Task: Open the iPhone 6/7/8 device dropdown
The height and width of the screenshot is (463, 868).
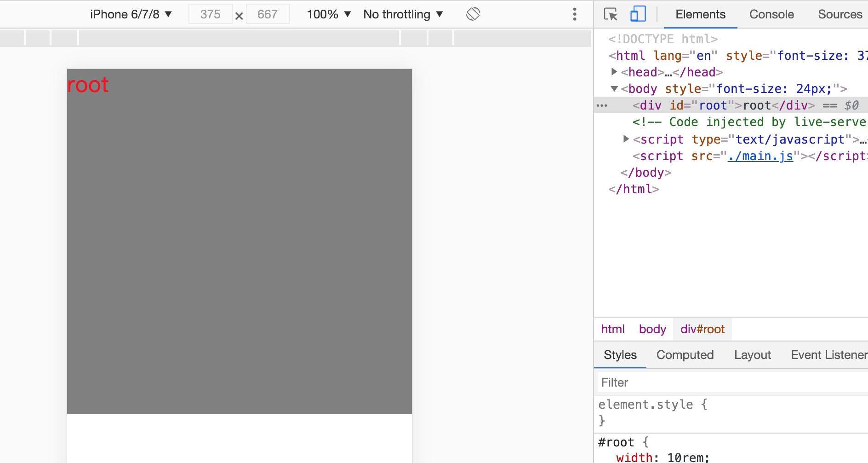Action: coord(131,14)
